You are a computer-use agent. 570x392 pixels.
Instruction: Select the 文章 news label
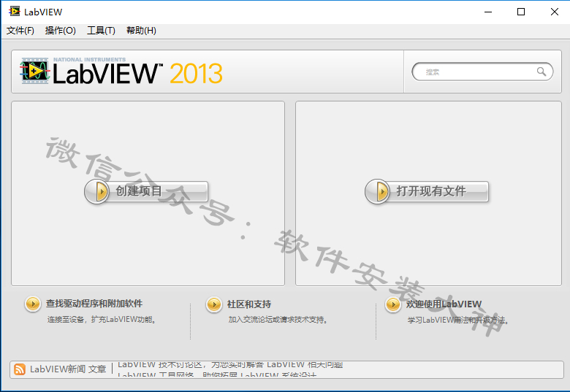pyautogui.click(x=97, y=369)
